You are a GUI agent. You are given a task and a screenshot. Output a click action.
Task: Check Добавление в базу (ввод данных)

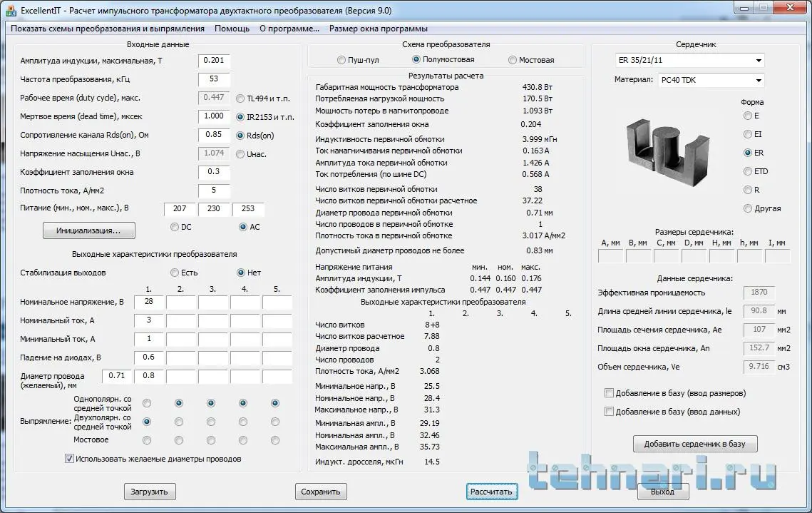[x=672, y=412]
